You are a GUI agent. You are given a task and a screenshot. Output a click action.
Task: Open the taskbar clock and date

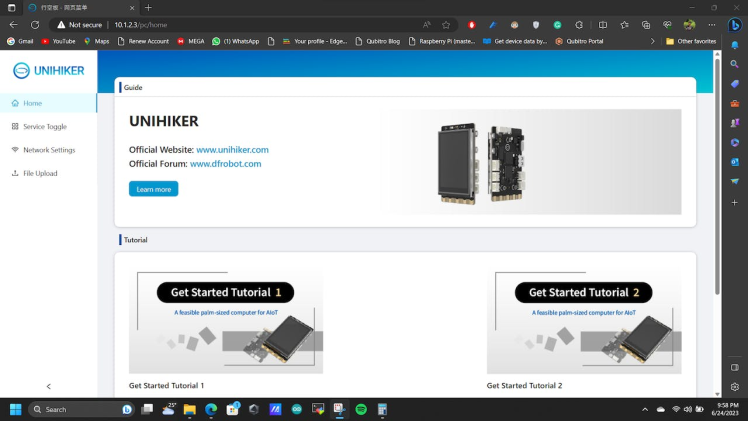coord(725,410)
